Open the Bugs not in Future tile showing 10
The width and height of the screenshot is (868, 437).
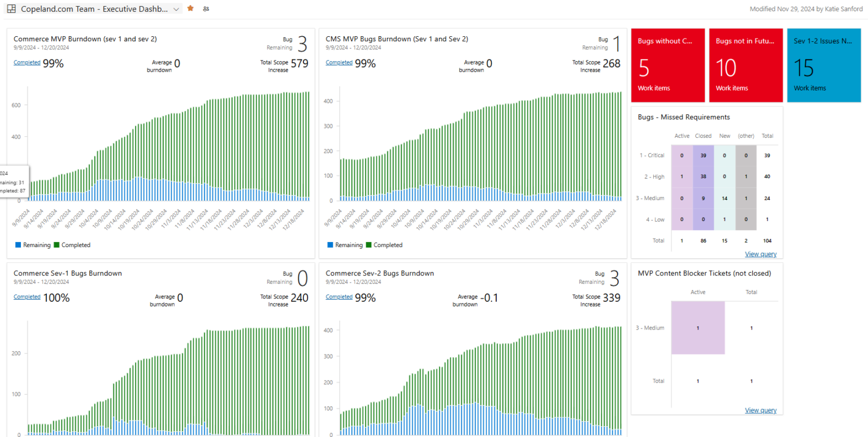pyautogui.click(x=746, y=64)
